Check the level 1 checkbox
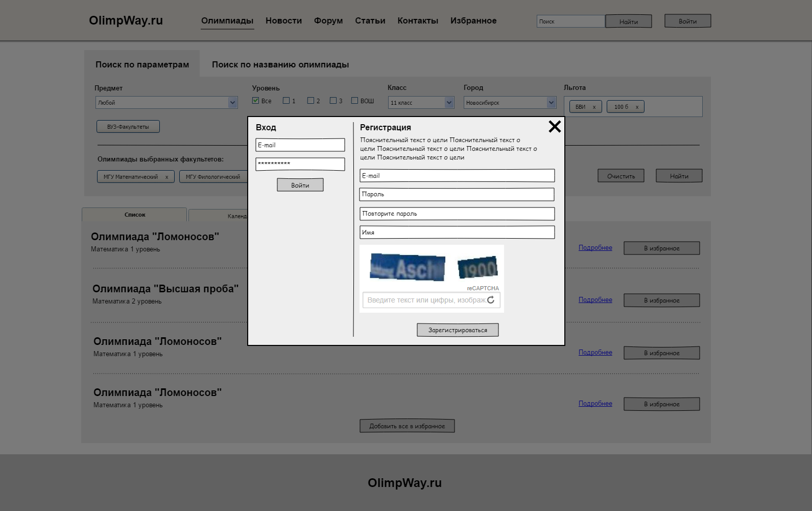The width and height of the screenshot is (812, 511). [286, 101]
